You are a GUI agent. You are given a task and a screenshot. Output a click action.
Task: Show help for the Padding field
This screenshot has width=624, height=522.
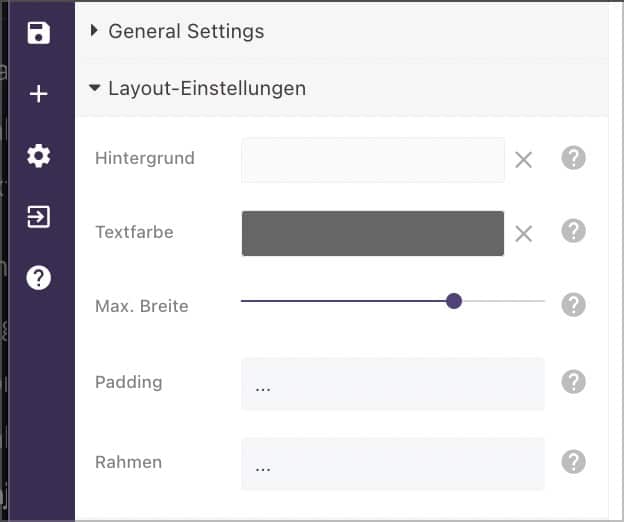pos(573,382)
